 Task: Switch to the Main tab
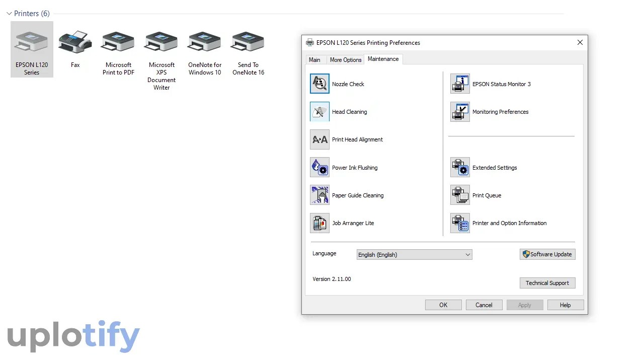(x=315, y=59)
